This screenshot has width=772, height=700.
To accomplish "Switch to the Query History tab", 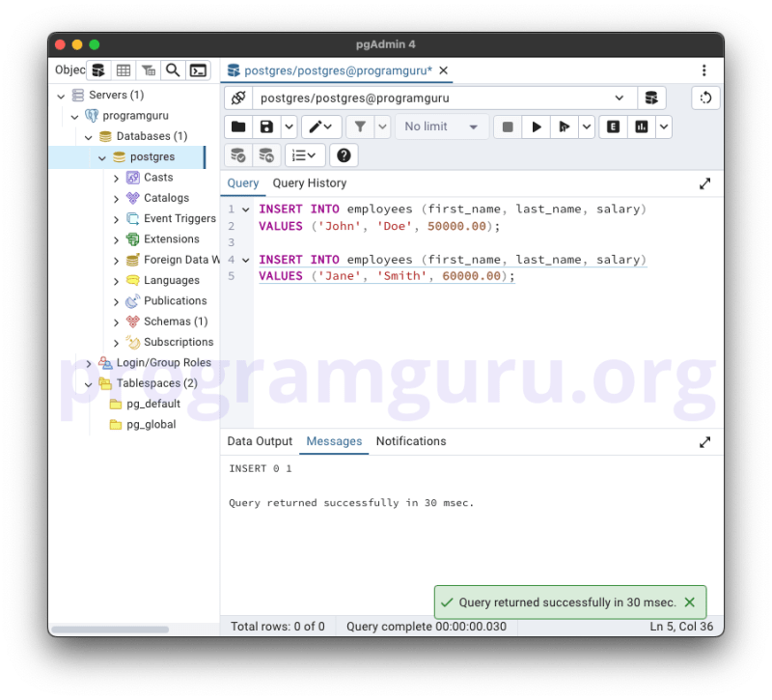I will 310,183.
